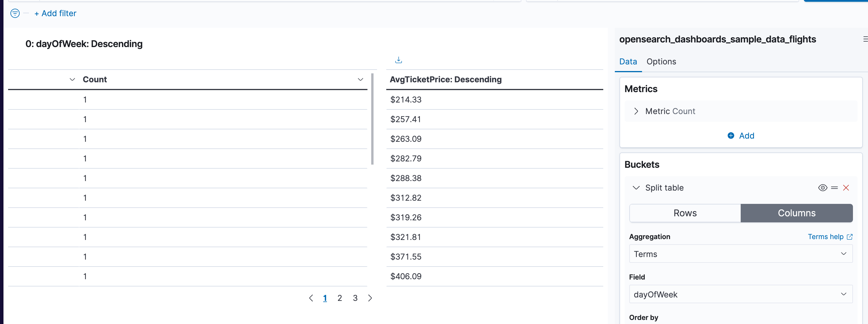Open the Terms aggregation dropdown
This screenshot has height=324, width=868.
[x=740, y=254]
